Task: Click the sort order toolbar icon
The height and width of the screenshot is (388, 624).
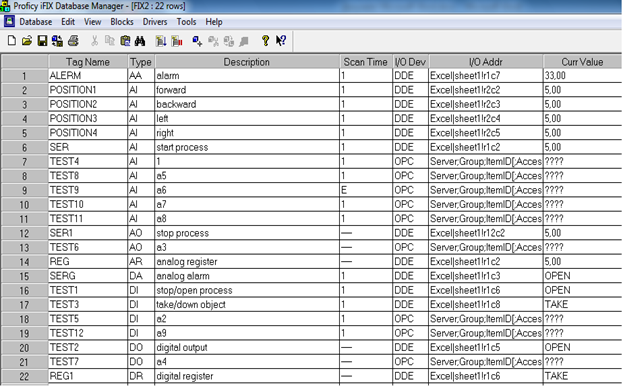Action: [x=161, y=41]
